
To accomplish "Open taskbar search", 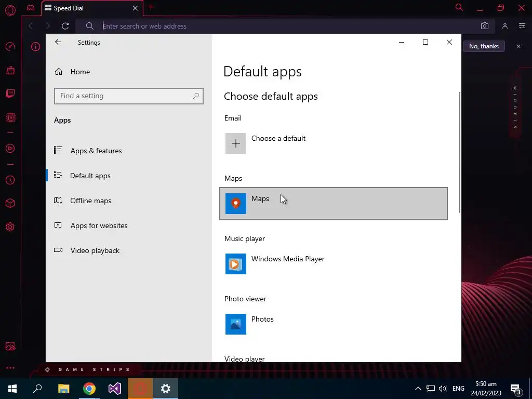I will coord(37,389).
